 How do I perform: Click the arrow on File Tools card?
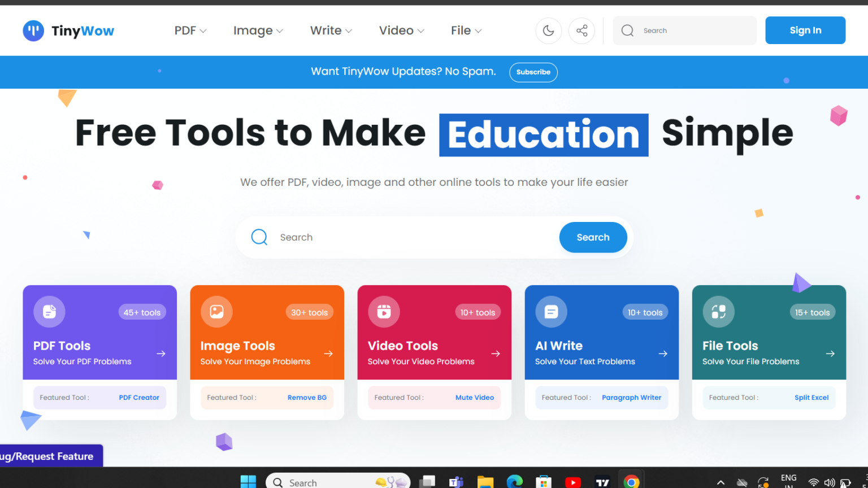830,354
